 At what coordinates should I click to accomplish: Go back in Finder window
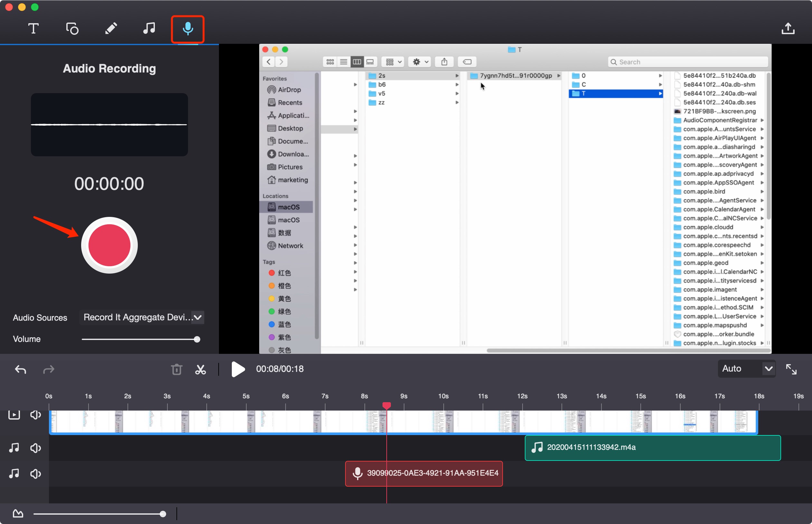[x=269, y=62]
